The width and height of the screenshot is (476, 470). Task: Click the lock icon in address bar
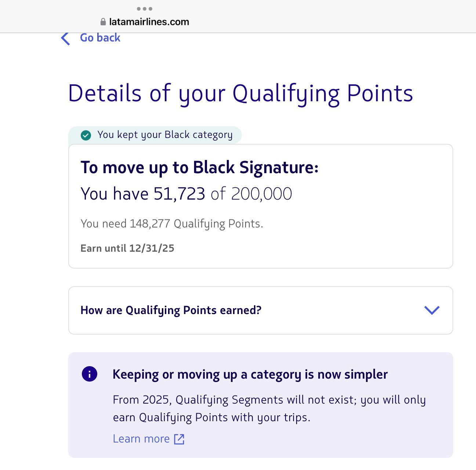(103, 22)
